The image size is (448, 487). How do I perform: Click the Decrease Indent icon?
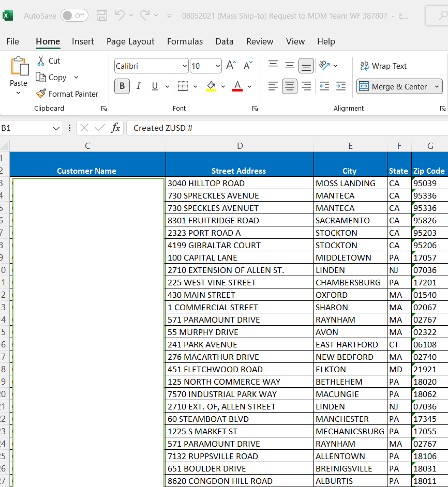(x=324, y=86)
